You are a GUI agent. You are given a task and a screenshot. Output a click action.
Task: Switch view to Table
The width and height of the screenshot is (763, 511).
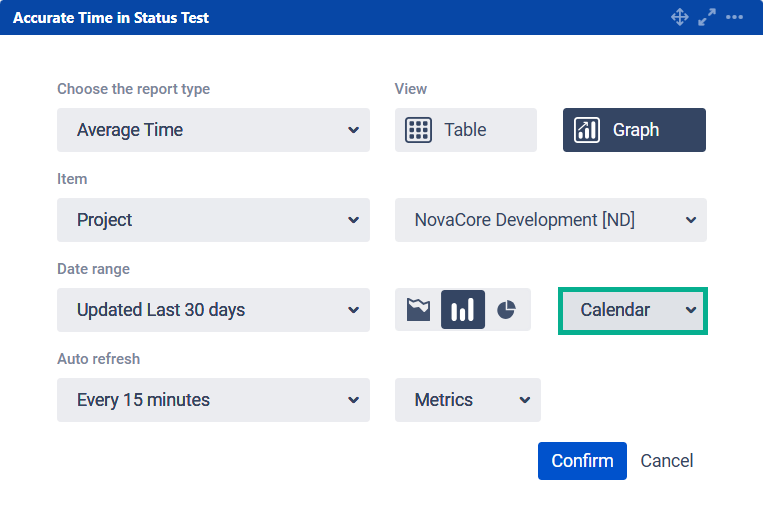click(465, 130)
